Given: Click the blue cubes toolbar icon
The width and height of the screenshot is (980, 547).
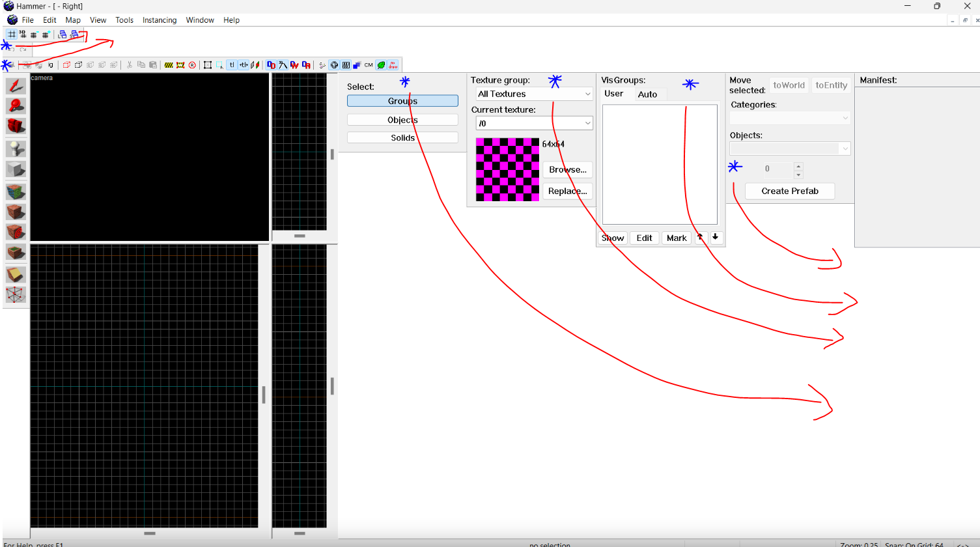Looking at the screenshot, I should (357, 65).
